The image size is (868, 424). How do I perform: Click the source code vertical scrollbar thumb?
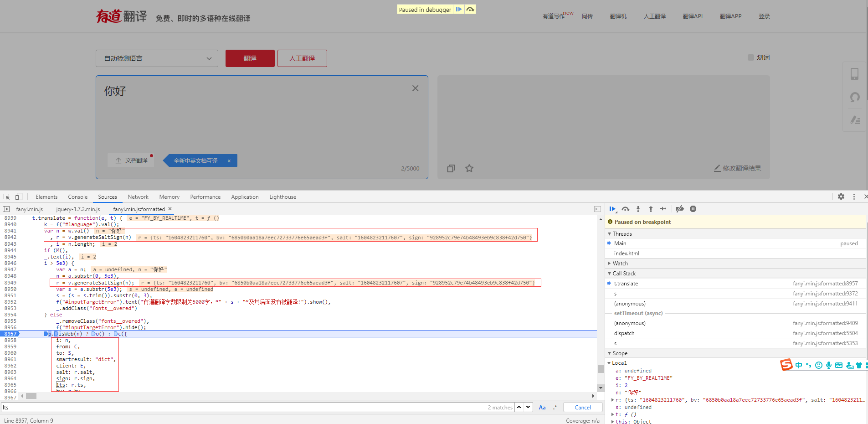click(601, 369)
